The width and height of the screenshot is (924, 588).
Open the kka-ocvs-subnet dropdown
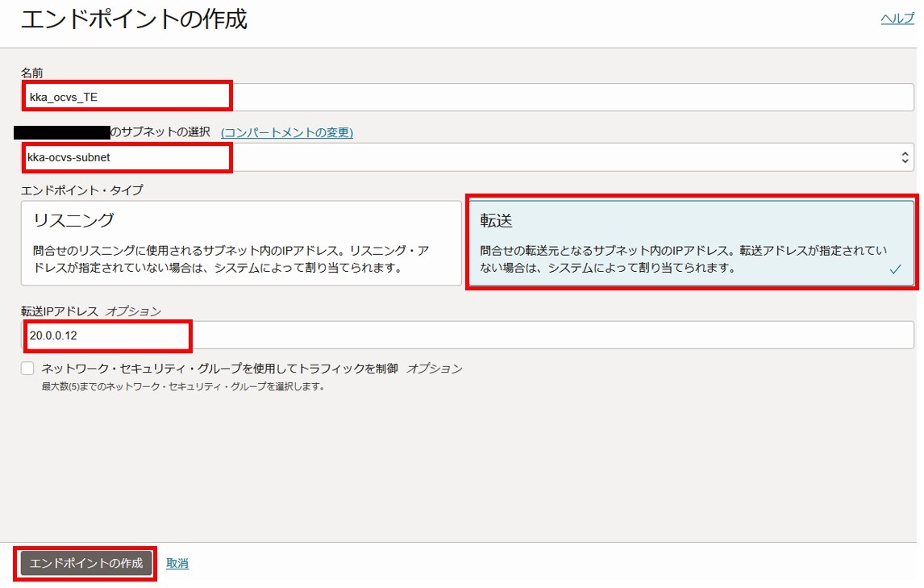[x=460, y=158]
